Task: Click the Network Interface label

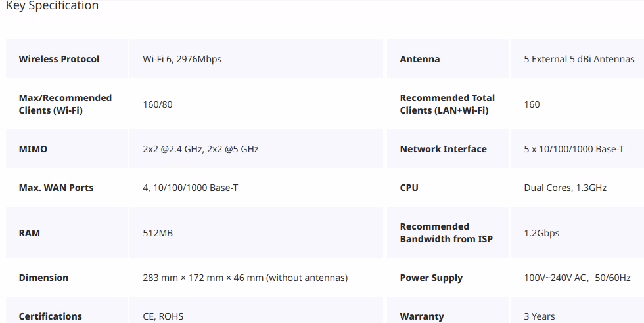Action: tap(443, 149)
